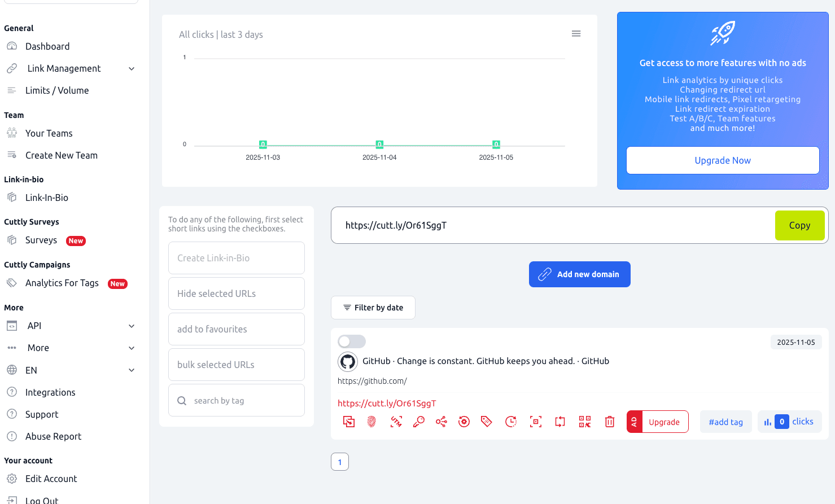The height and width of the screenshot is (504, 835).
Task: Open the UTM builder for the GitHub link
Action: click(x=395, y=422)
